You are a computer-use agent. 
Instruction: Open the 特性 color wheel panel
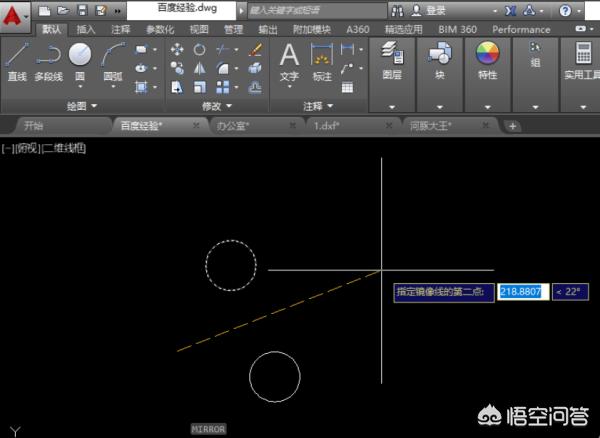(x=487, y=59)
